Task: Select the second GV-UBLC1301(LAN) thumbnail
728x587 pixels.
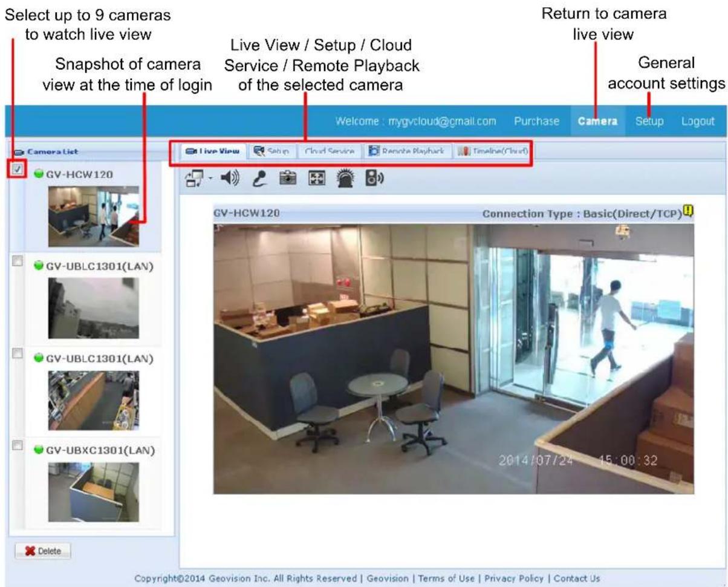Action: [94, 400]
